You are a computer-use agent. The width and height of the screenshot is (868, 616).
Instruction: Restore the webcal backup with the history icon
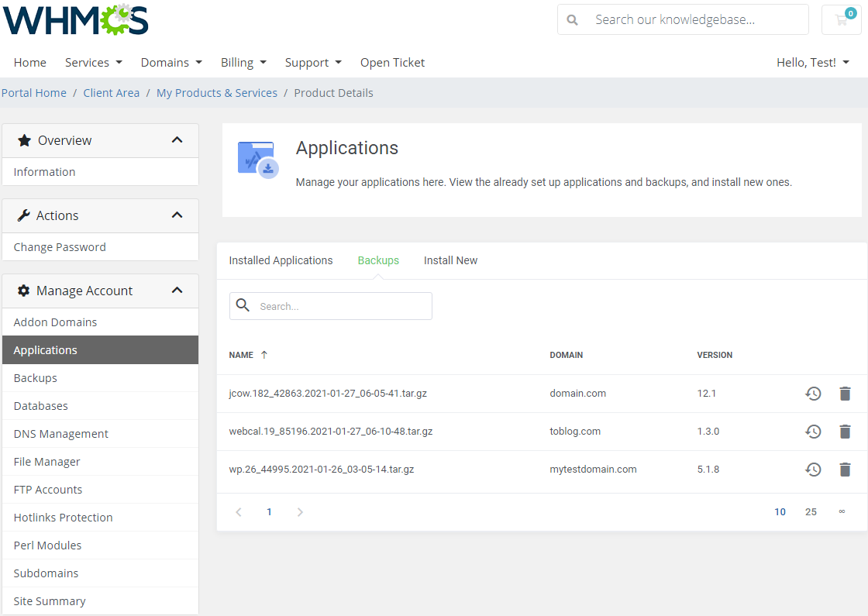click(813, 432)
